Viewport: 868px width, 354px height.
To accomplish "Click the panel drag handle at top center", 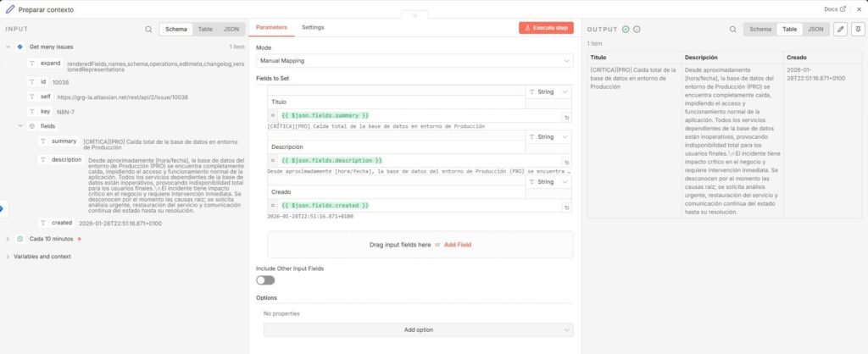I will [415, 15].
